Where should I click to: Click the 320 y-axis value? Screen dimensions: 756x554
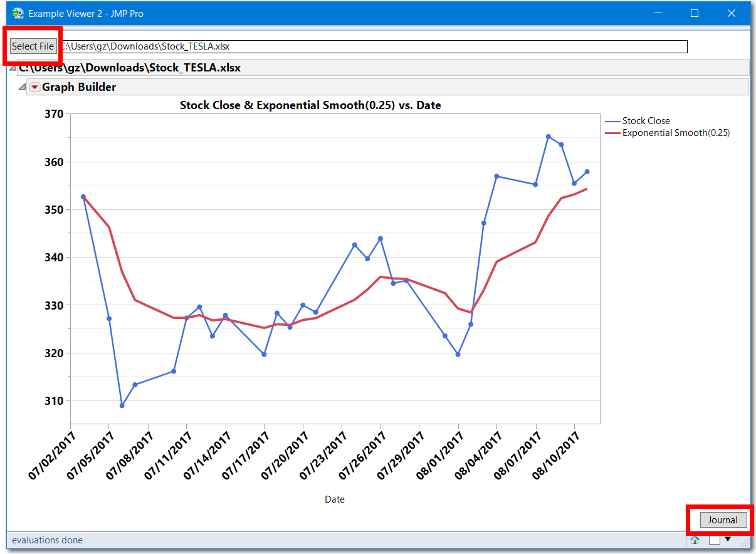tap(54, 353)
